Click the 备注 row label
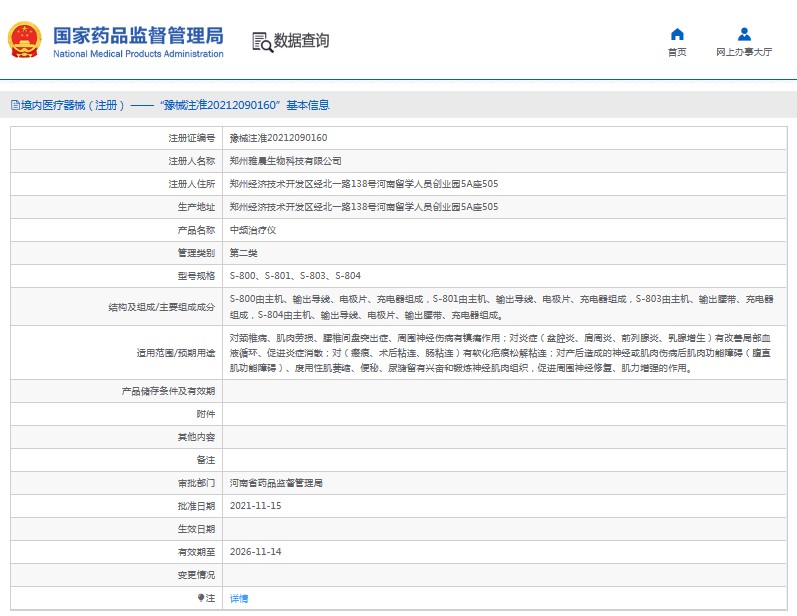 [206, 460]
